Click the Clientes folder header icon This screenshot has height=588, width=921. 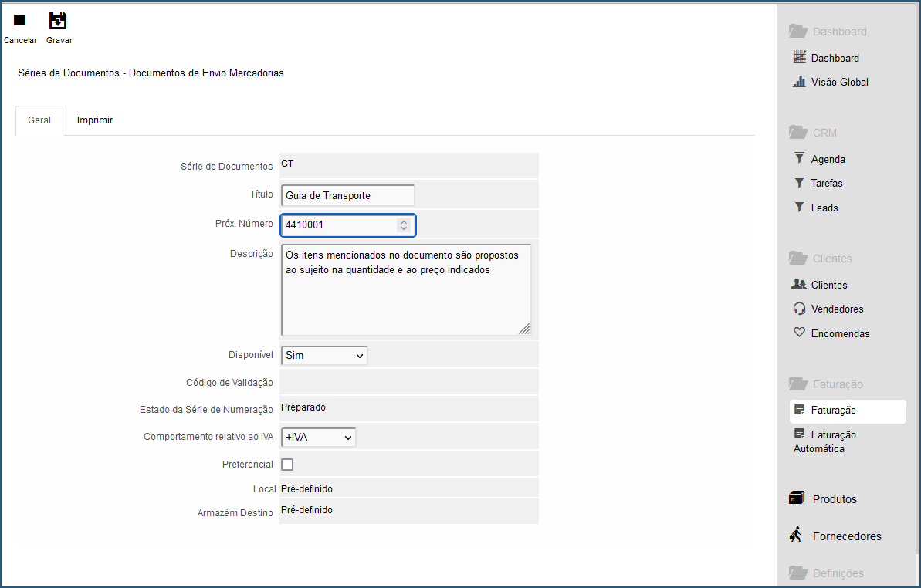coord(798,258)
